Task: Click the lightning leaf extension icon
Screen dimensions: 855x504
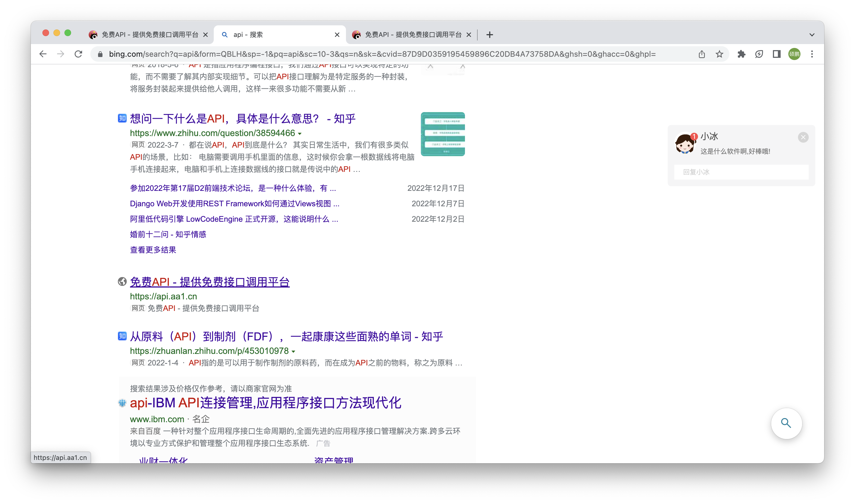Action: pyautogui.click(x=759, y=54)
